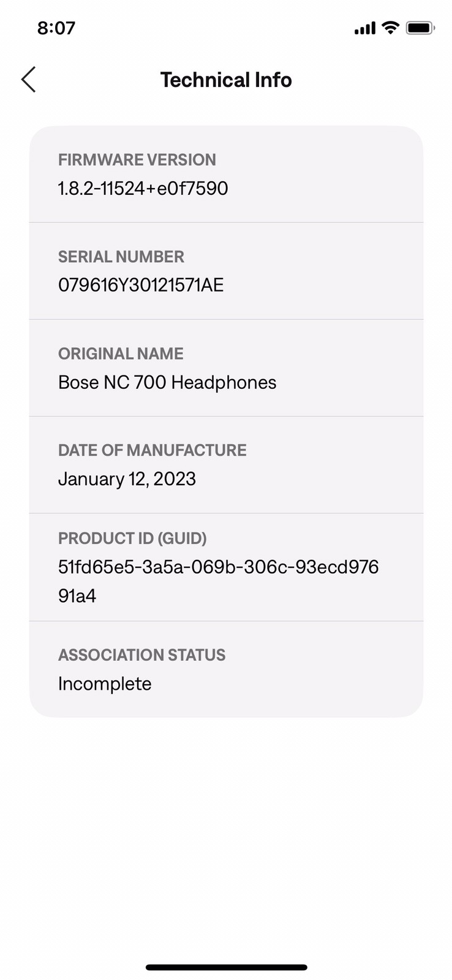This screenshot has width=452, height=980.
Task: Tap the Technical Info page title
Action: (226, 80)
